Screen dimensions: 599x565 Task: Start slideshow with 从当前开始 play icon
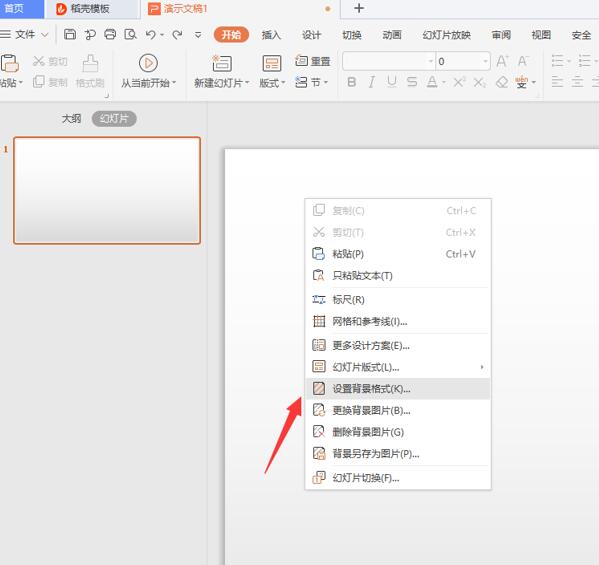[x=148, y=63]
